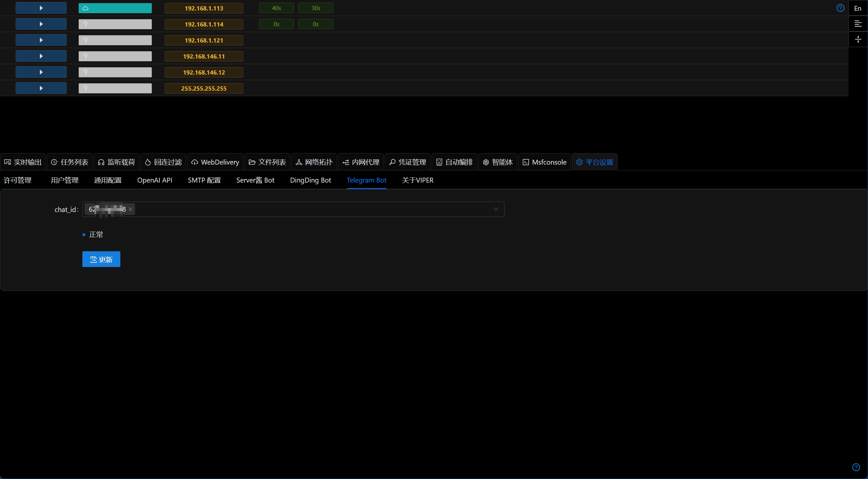
Task: Open the 网络拓扑 tab
Action: pos(315,162)
